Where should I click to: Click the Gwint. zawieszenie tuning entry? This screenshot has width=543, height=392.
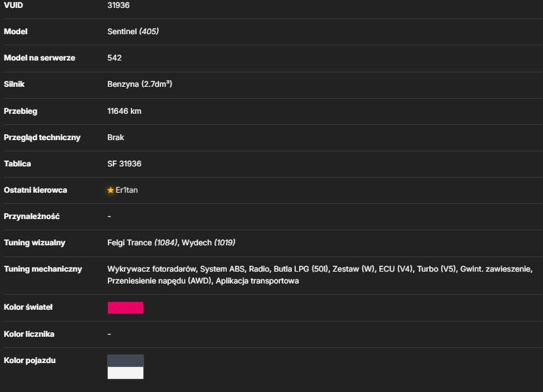(x=496, y=269)
